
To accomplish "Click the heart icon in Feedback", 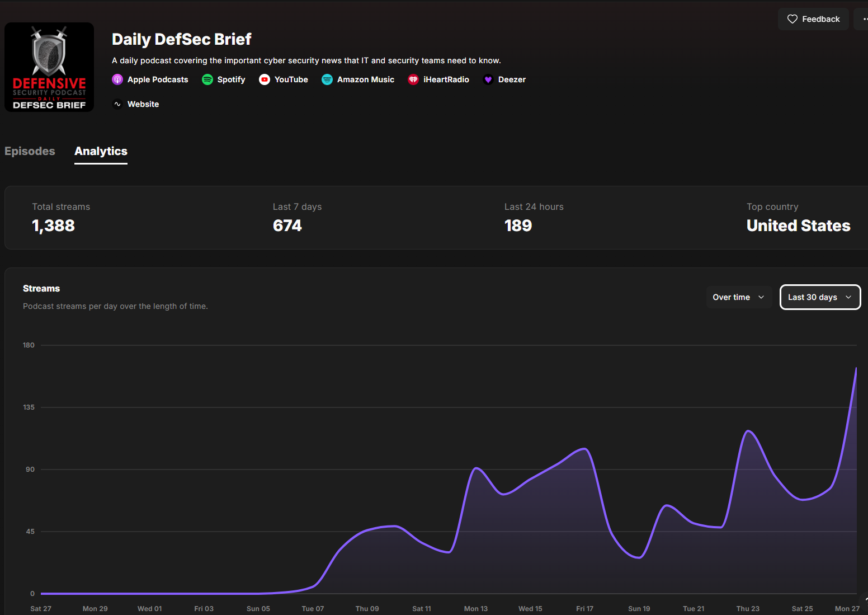I will 792,19.
